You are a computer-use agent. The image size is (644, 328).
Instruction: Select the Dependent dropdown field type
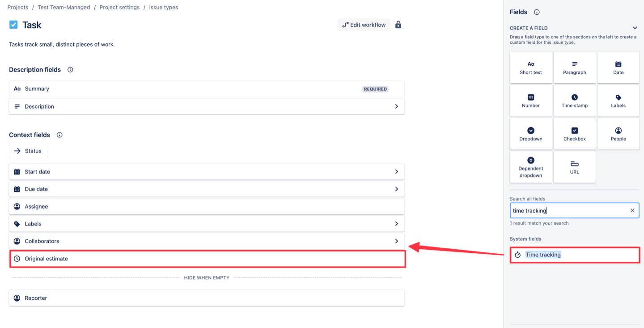[530, 167]
